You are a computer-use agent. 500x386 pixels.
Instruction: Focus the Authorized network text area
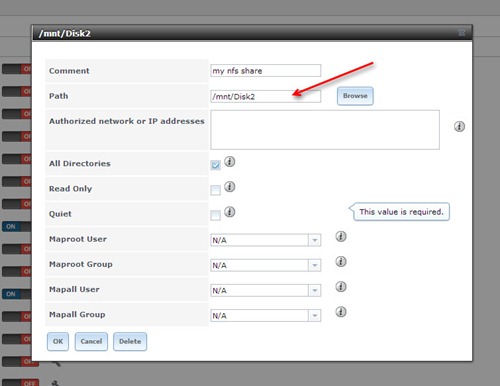325,130
